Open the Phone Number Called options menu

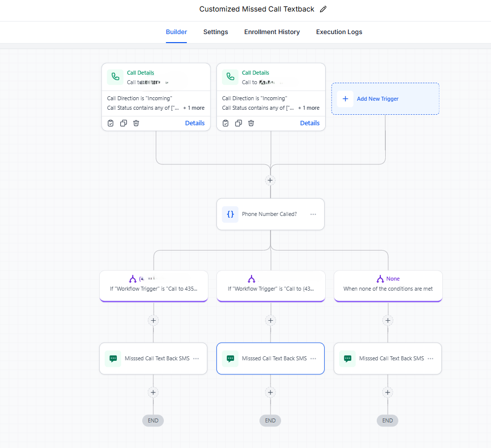pos(313,214)
